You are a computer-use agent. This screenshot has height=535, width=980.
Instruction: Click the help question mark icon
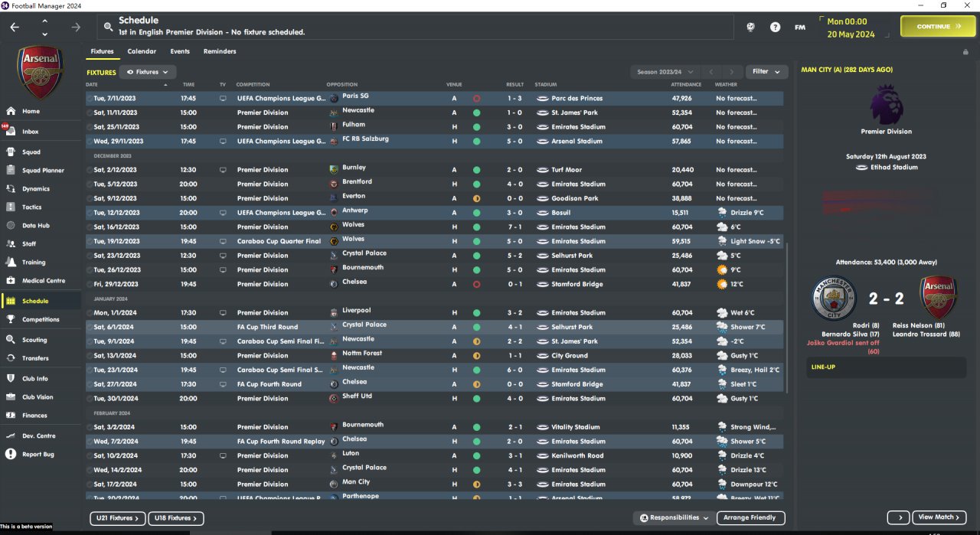point(776,27)
